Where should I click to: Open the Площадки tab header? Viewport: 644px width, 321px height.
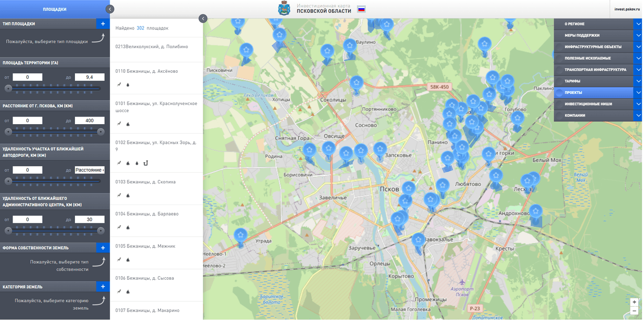(x=55, y=9)
